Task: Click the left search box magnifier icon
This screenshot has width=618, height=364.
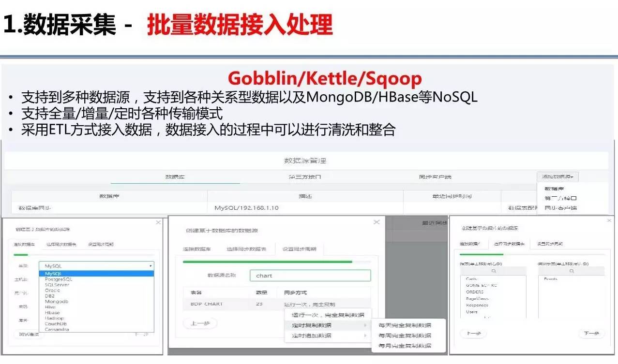Action: [x=493, y=271]
